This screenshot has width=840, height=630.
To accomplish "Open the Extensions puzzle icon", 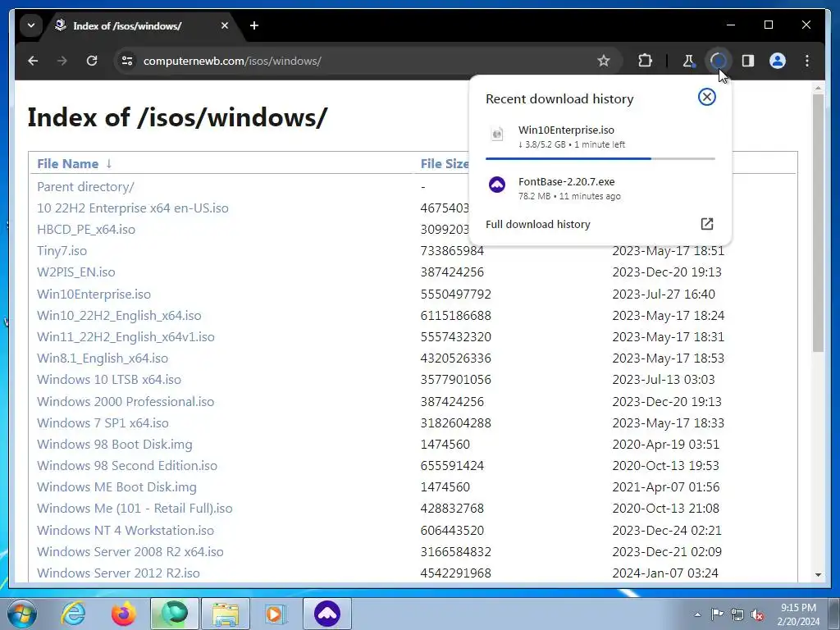I will pos(645,61).
